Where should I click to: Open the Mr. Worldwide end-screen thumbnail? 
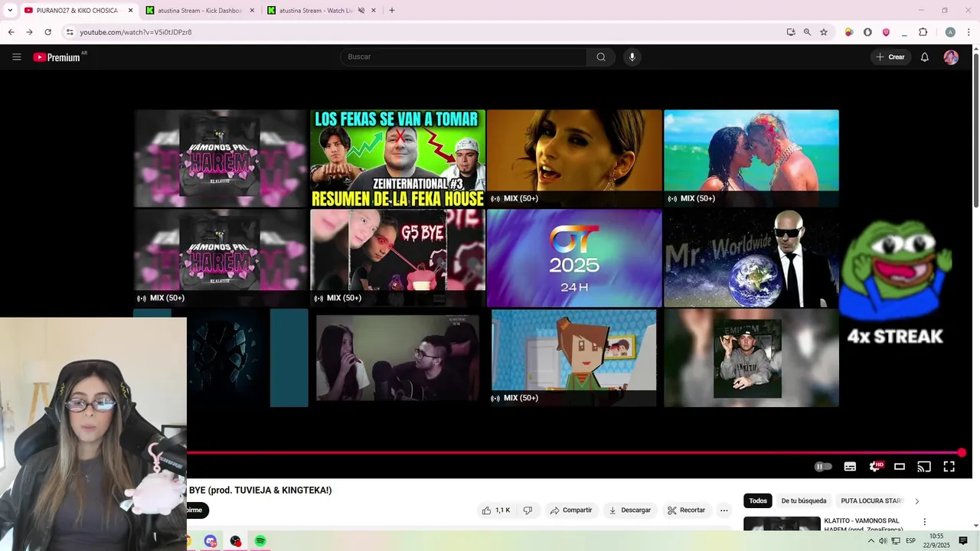click(751, 258)
